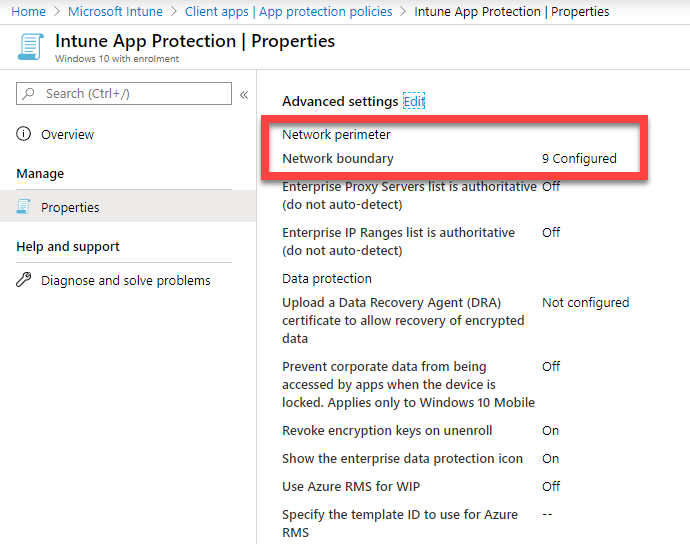Click Show enterprise data protection icon On value
This screenshot has width=690, height=544.
550,458
